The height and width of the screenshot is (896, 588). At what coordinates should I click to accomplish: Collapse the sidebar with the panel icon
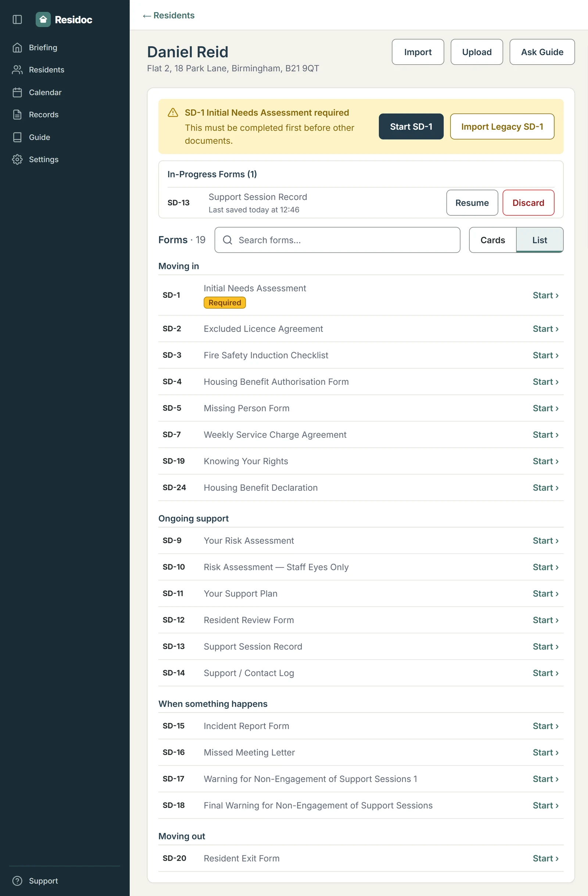click(x=17, y=19)
